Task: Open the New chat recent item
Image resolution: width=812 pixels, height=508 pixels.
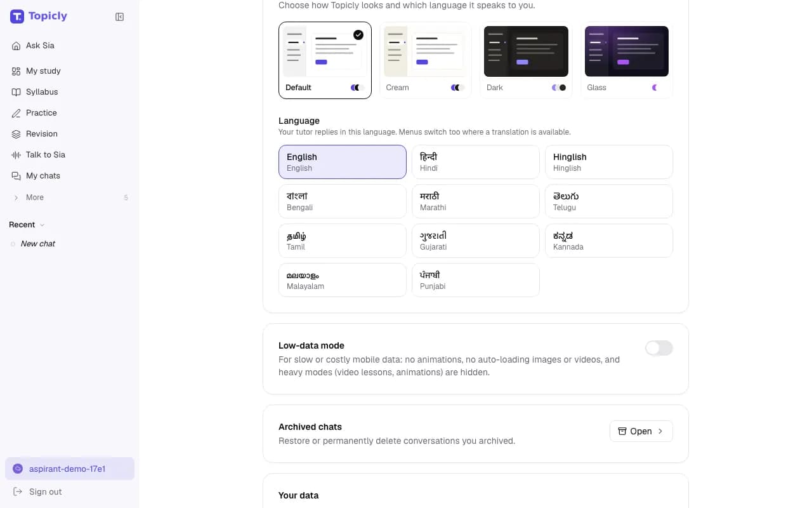Action: click(70, 244)
